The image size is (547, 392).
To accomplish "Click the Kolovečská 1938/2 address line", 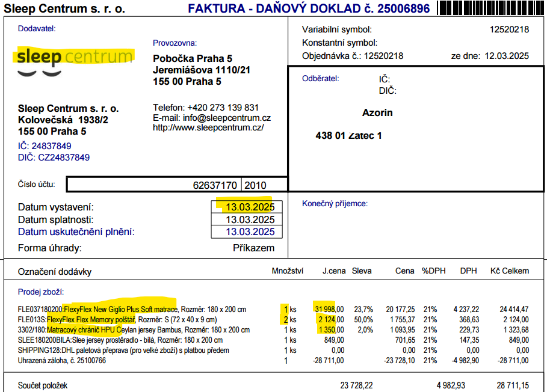I will 63,120.
